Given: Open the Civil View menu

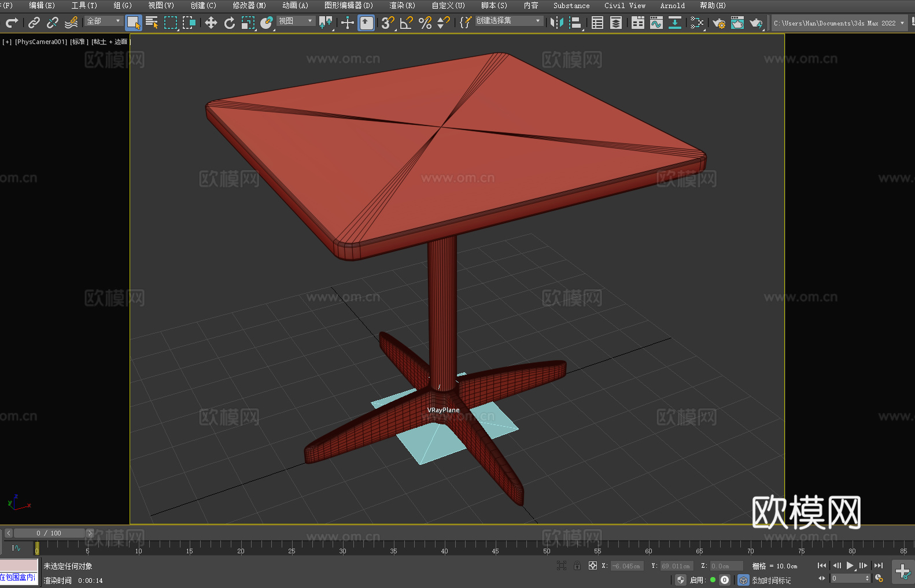Looking at the screenshot, I should (625, 5).
